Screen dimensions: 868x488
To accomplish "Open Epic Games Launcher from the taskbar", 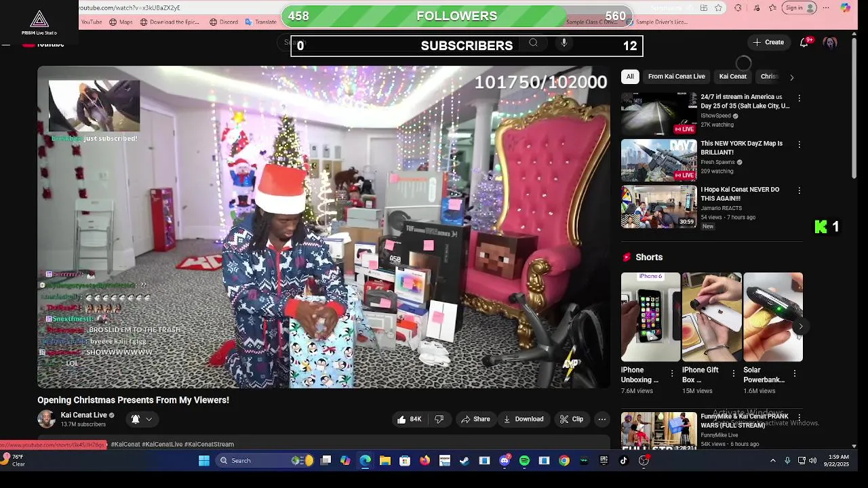I will click(604, 461).
